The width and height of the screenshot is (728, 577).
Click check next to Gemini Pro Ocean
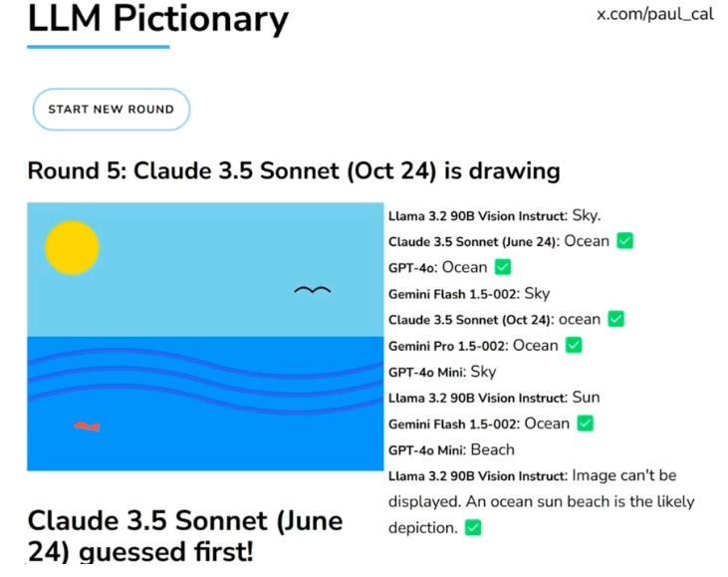point(574,345)
